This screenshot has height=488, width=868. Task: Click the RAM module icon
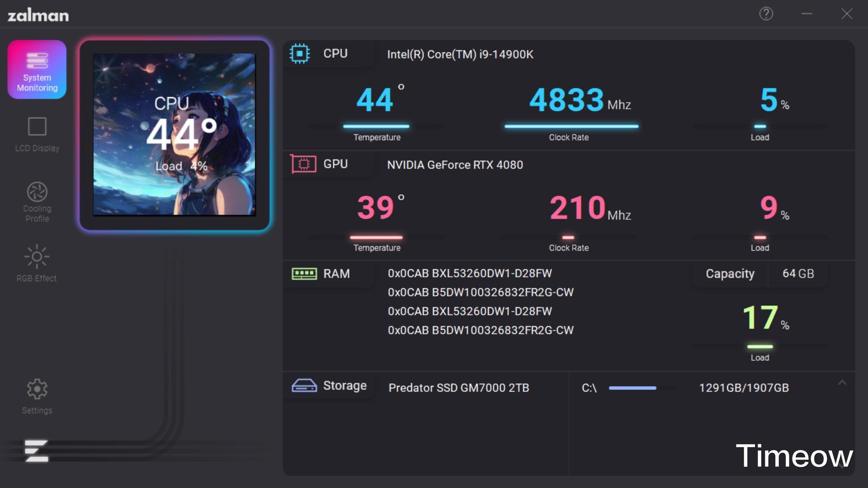point(304,274)
